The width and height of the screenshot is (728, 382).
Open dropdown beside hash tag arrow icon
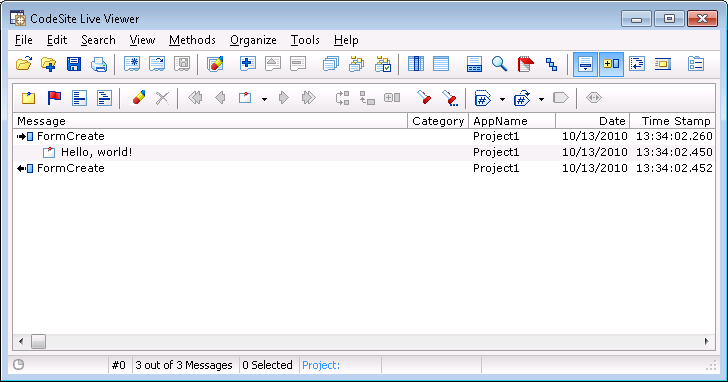point(541,99)
